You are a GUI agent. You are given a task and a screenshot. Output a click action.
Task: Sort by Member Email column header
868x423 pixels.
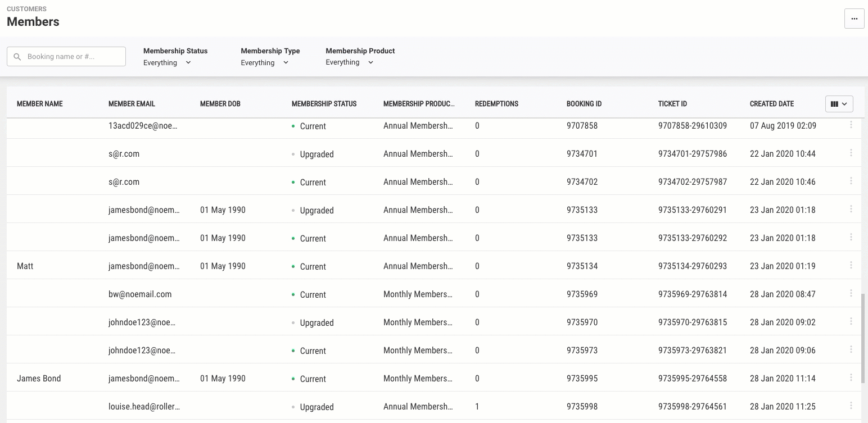click(132, 104)
